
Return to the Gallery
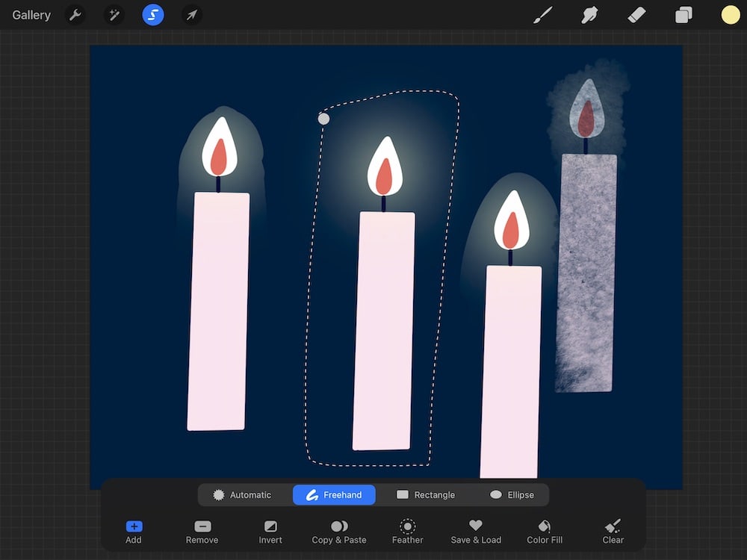point(30,15)
